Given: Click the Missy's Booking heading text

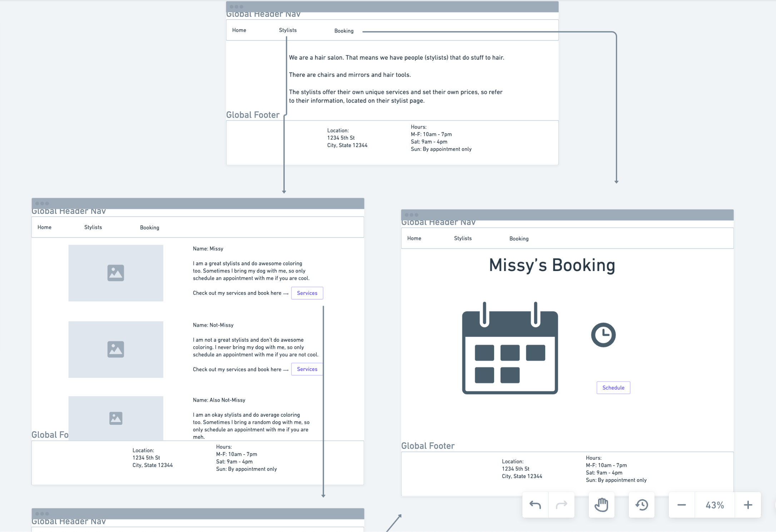Looking at the screenshot, I should (x=552, y=265).
